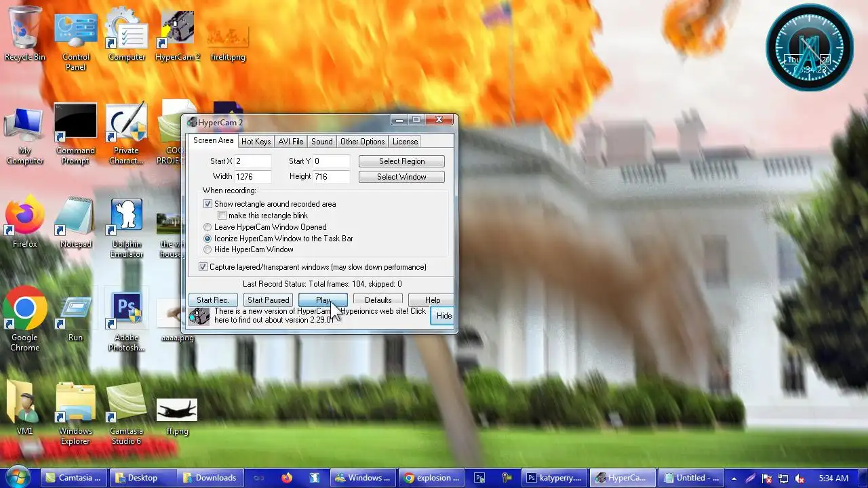Switch to the Hot Keys tab
This screenshot has width=868, height=488.
click(256, 142)
